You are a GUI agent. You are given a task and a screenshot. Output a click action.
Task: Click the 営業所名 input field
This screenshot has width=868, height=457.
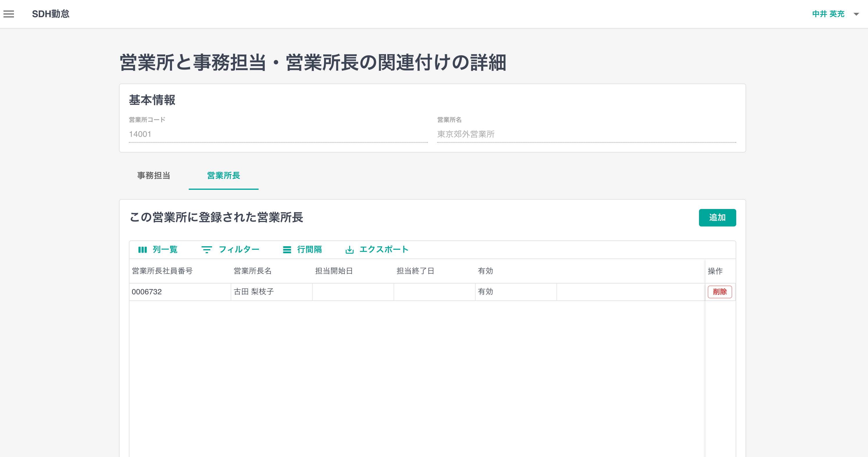586,134
